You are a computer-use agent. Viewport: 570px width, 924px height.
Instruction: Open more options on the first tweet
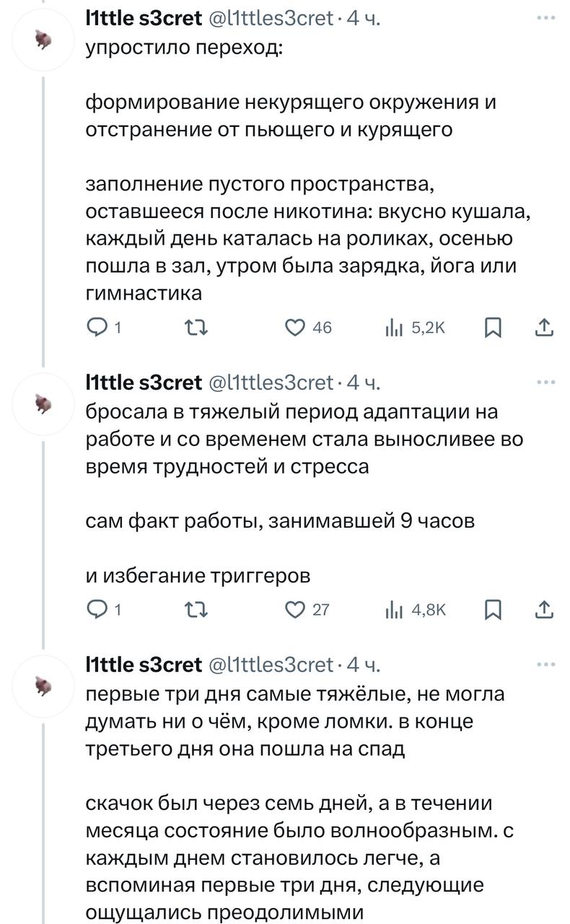tap(546, 17)
